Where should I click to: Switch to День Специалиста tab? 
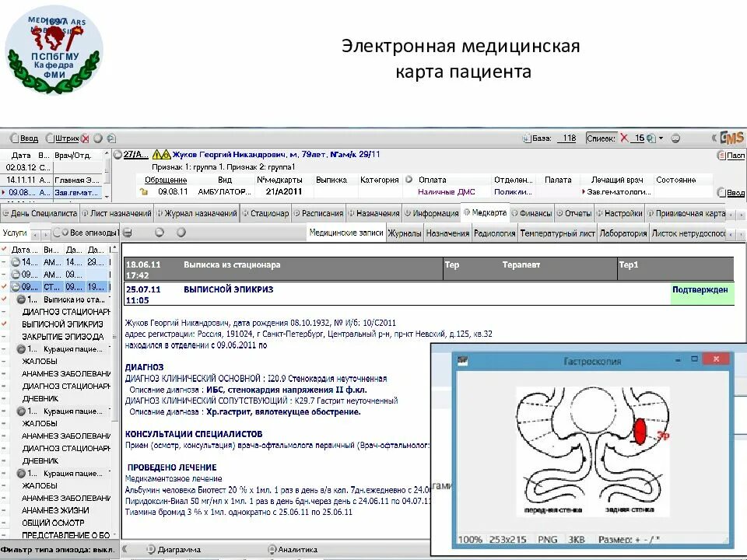click(x=40, y=213)
